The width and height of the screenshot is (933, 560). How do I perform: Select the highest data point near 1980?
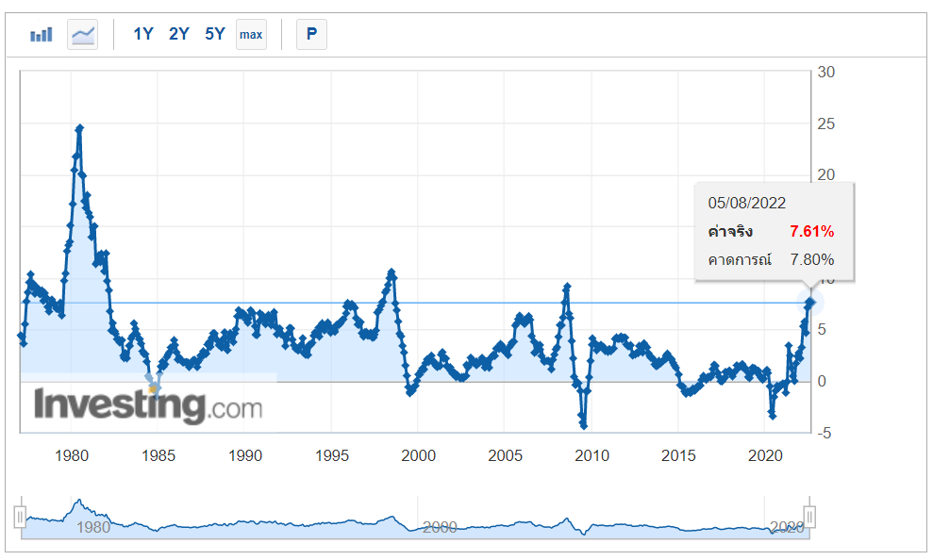(x=79, y=127)
